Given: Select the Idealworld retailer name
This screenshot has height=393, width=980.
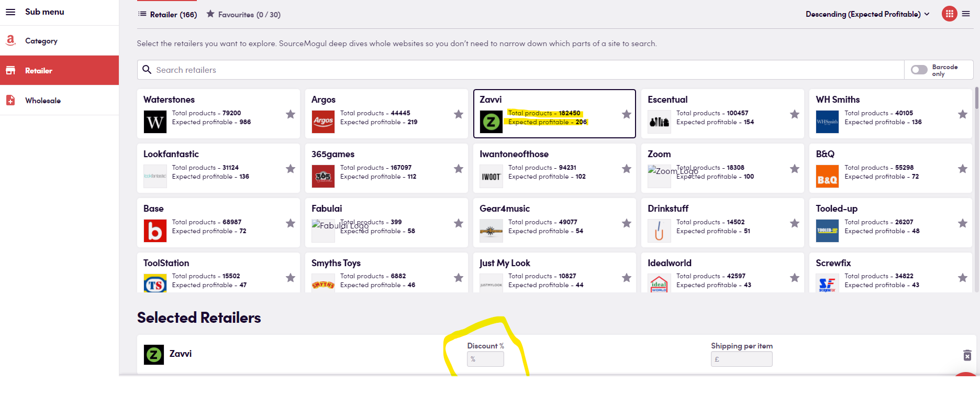Looking at the screenshot, I should pyautogui.click(x=670, y=263).
